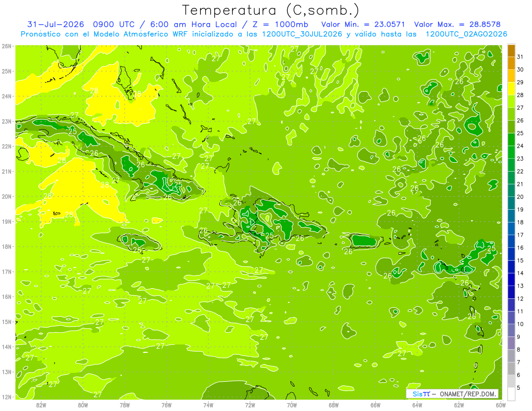Click the '0900 UTC' time text
Image resolution: width=532 pixels, height=411 pixels.
tap(113, 24)
